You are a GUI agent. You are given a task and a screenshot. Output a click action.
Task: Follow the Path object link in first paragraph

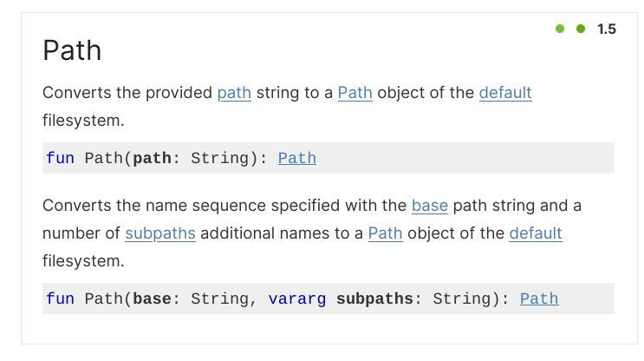[x=355, y=92]
